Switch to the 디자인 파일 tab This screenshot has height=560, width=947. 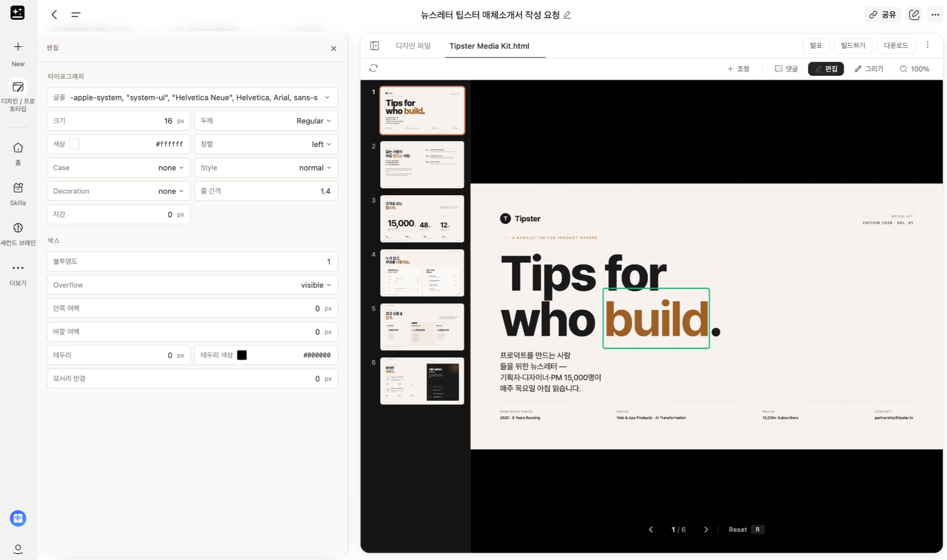413,46
